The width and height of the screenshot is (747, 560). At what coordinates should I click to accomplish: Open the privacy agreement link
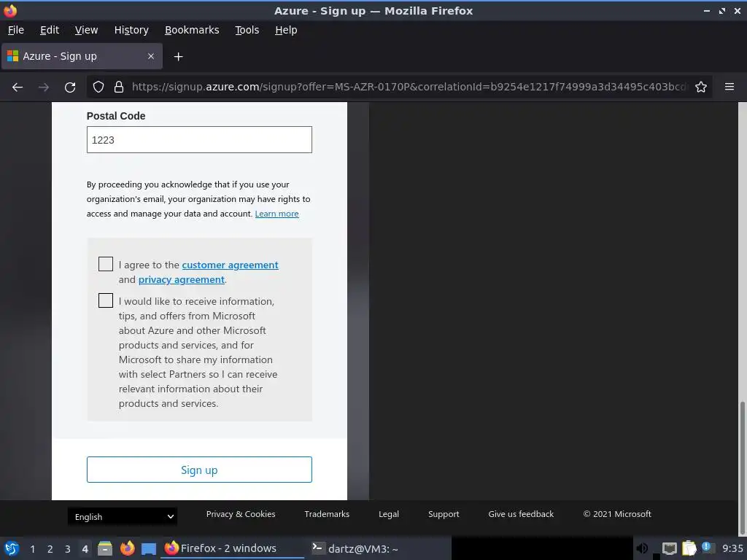click(182, 279)
